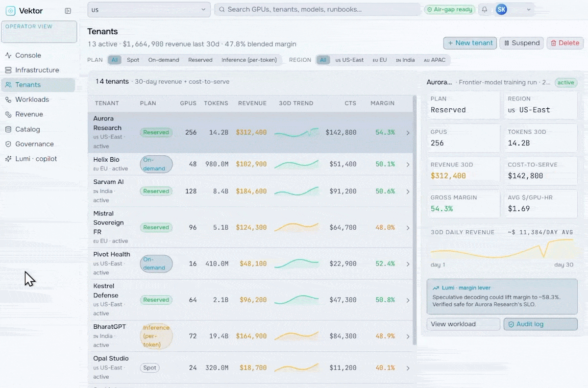Click Sarvam AI revenue $184,600

[x=251, y=192]
